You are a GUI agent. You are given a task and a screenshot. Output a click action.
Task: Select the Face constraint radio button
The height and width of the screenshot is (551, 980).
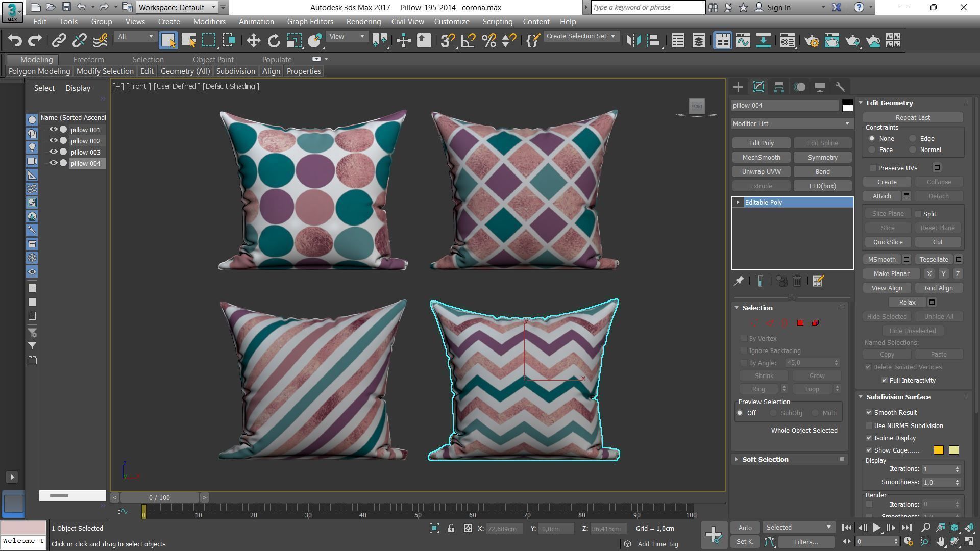tap(872, 150)
